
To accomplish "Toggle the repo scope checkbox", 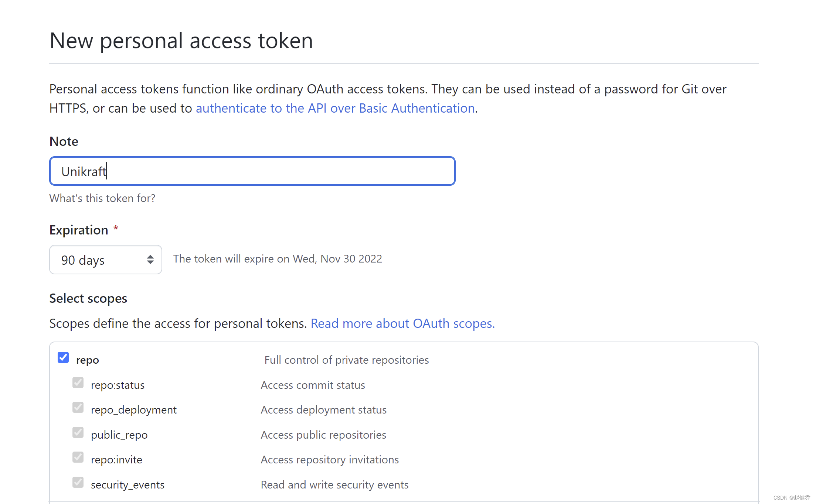I will 63,357.
